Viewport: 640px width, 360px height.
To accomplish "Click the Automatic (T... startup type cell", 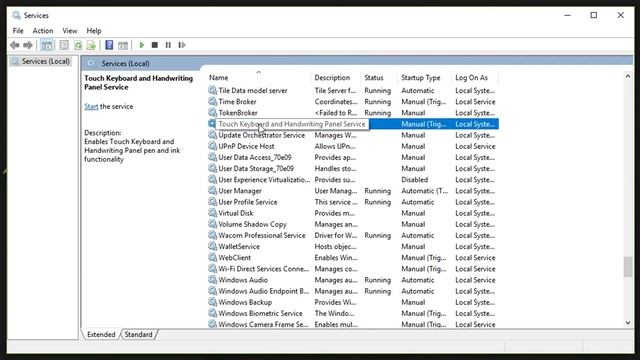I will tap(424, 190).
